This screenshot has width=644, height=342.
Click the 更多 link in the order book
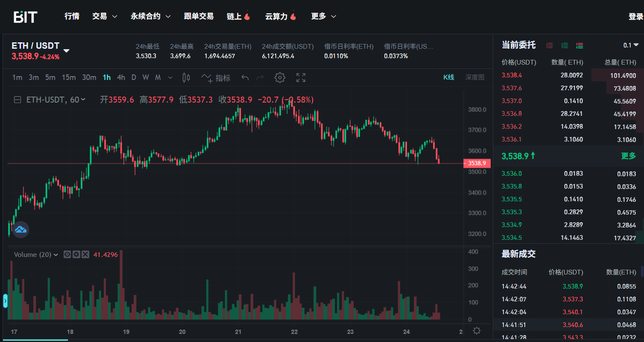[628, 156]
